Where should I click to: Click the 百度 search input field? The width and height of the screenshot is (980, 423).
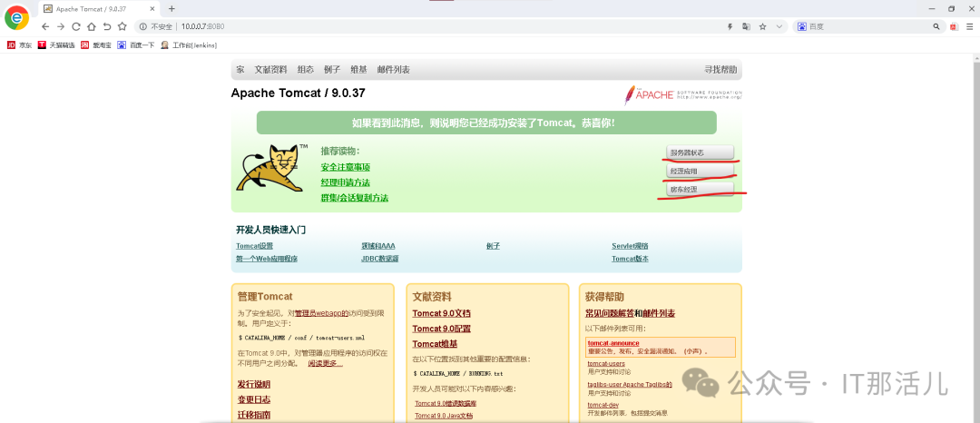pos(868,27)
